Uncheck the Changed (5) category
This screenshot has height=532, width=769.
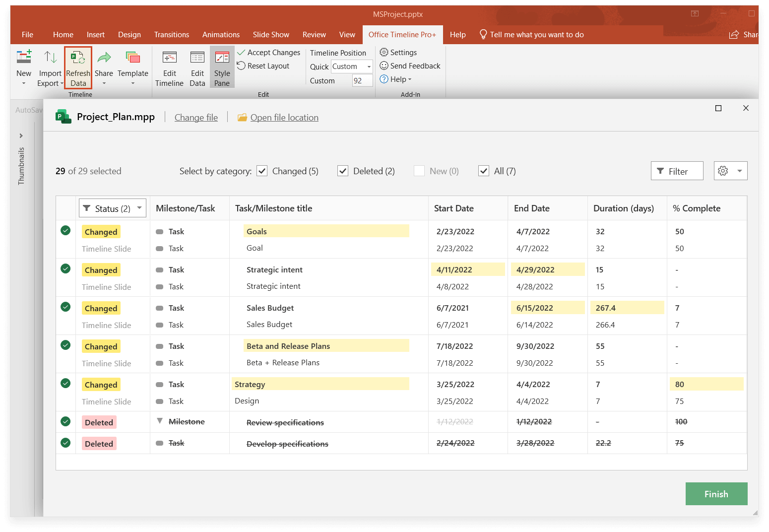tap(262, 171)
